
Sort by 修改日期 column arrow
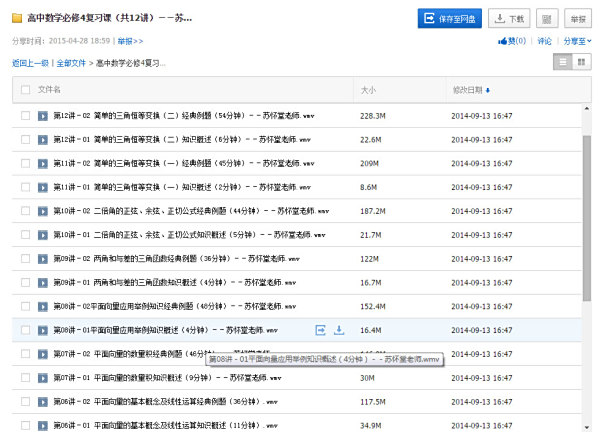[x=488, y=90]
